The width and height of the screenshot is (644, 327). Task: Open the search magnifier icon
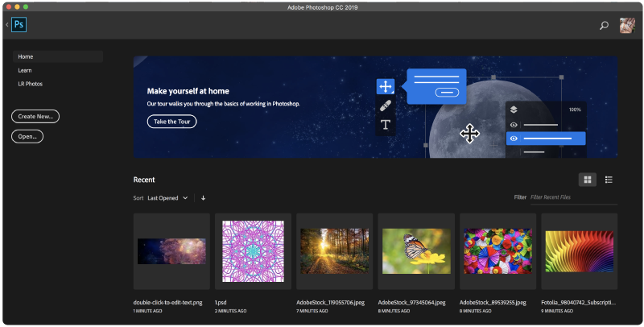click(604, 26)
